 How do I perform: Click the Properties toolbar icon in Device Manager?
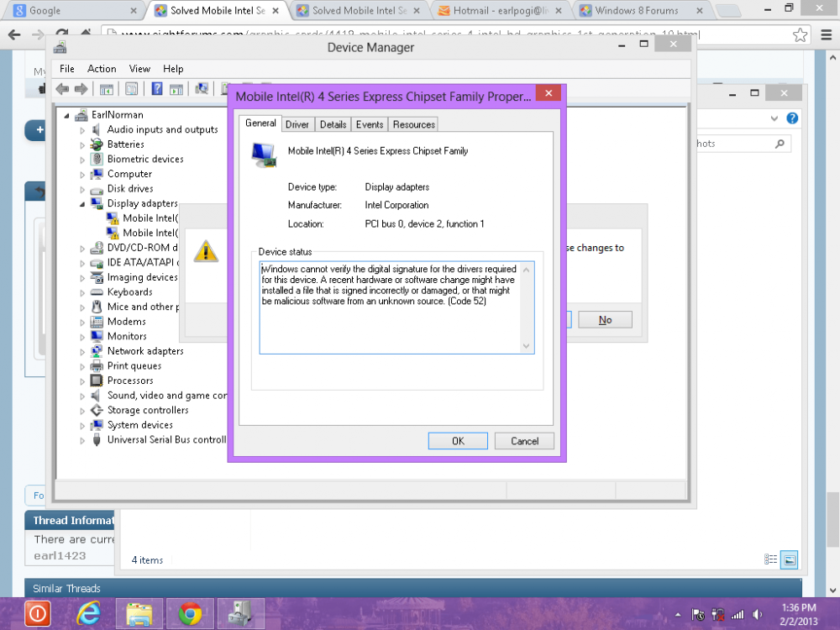pos(131,89)
